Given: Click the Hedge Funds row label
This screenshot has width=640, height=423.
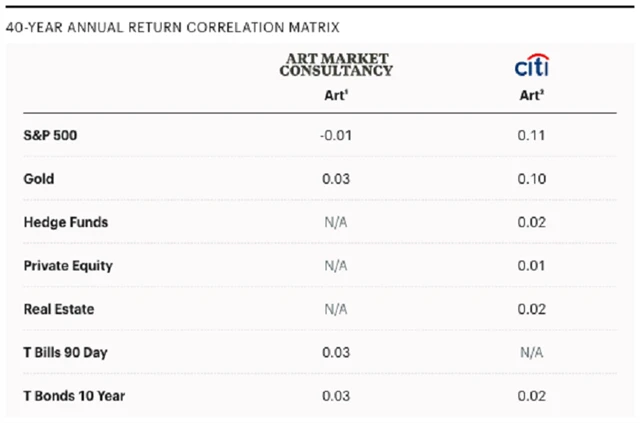Looking at the screenshot, I should 65,223.
